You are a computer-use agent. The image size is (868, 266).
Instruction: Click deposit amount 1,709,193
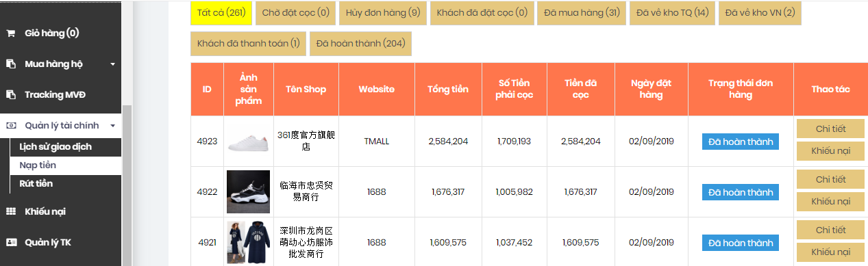click(514, 142)
